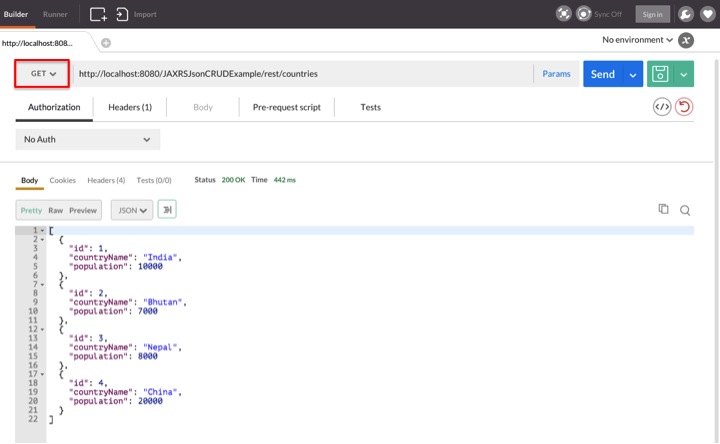Collapse JSON object at line 7
720x444 pixels.
pyautogui.click(x=42, y=285)
